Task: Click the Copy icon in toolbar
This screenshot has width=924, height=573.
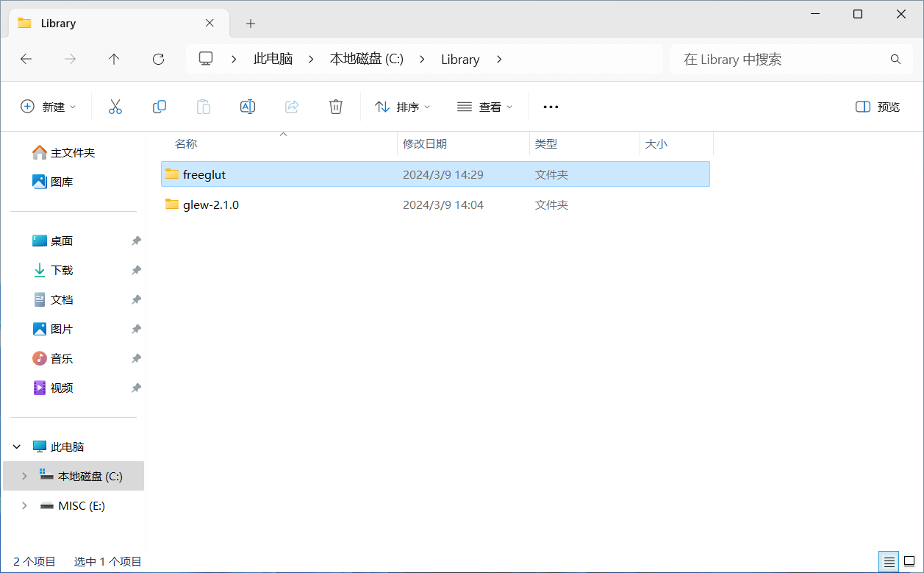Action: tap(160, 107)
